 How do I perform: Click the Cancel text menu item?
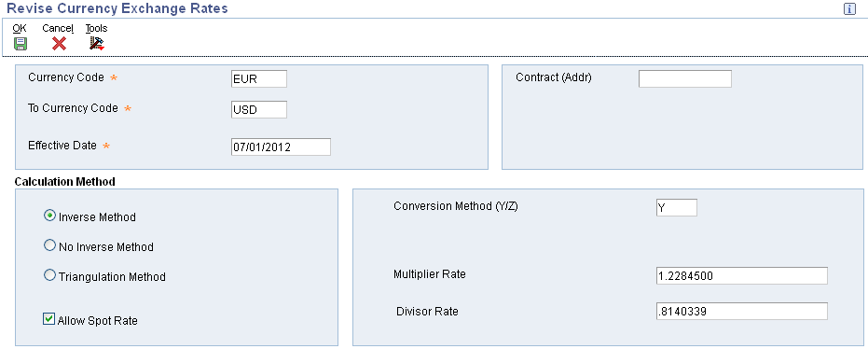pos(58,28)
